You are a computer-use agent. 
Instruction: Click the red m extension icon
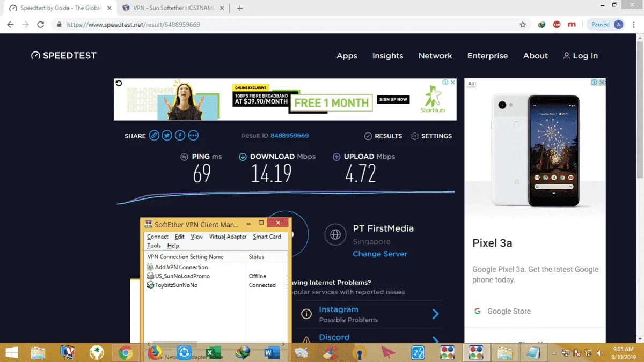click(572, 25)
